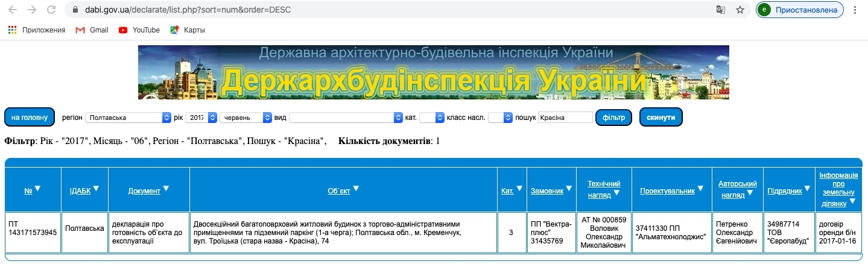
Task: Sort by the Підрядник column header
Action: coord(785,191)
